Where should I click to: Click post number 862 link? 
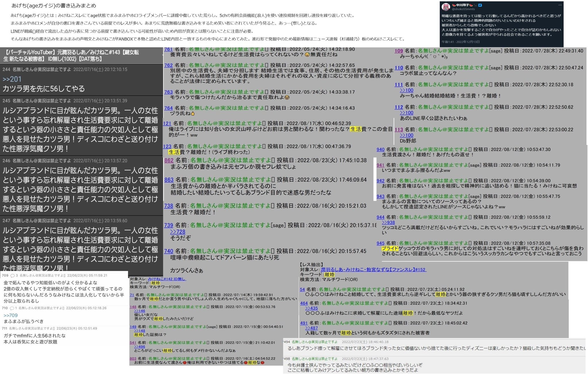pos(169,160)
